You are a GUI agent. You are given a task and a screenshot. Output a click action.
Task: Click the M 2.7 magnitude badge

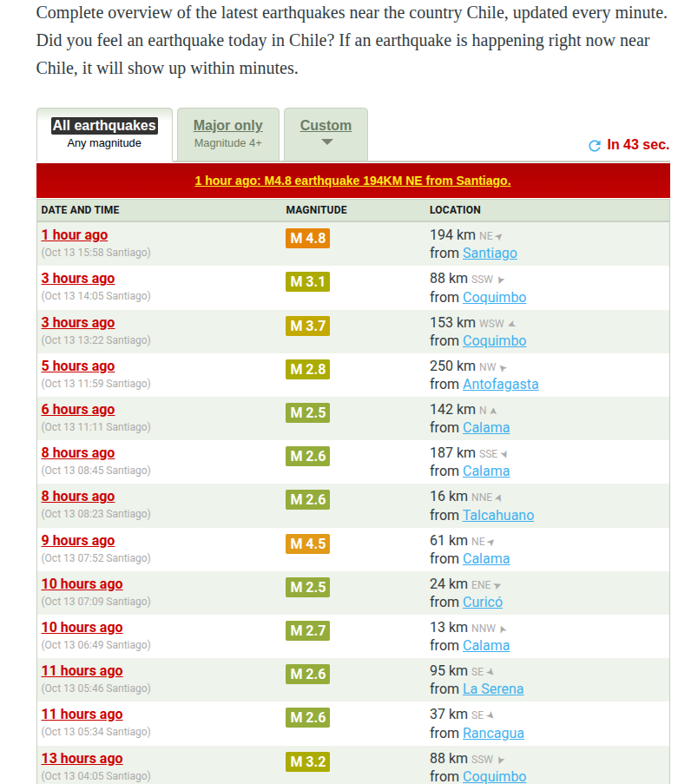click(308, 631)
